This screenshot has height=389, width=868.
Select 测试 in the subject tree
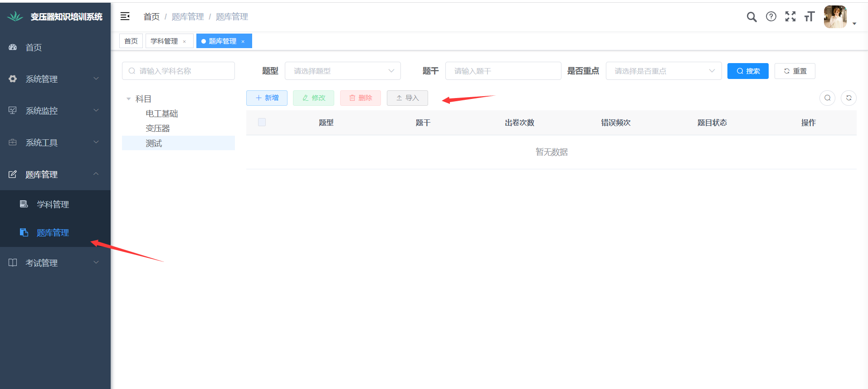(154, 143)
